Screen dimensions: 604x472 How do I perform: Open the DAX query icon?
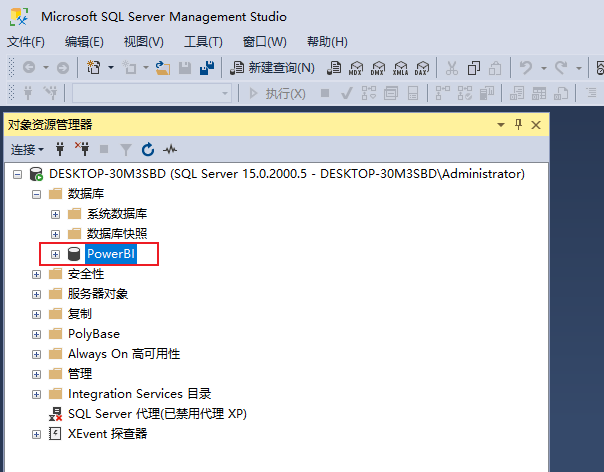(422, 68)
